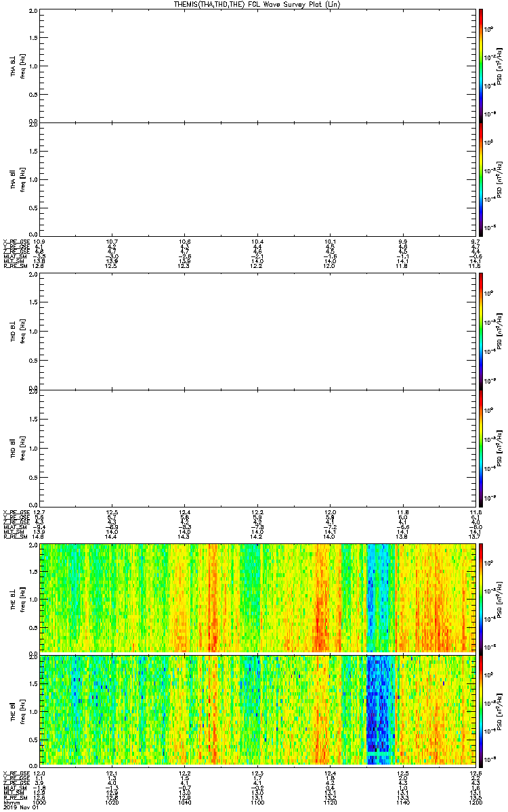508x812 pixels.
Task: Click the "THA B∥ freq [Hz]" axis label
Action: [17, 178]
